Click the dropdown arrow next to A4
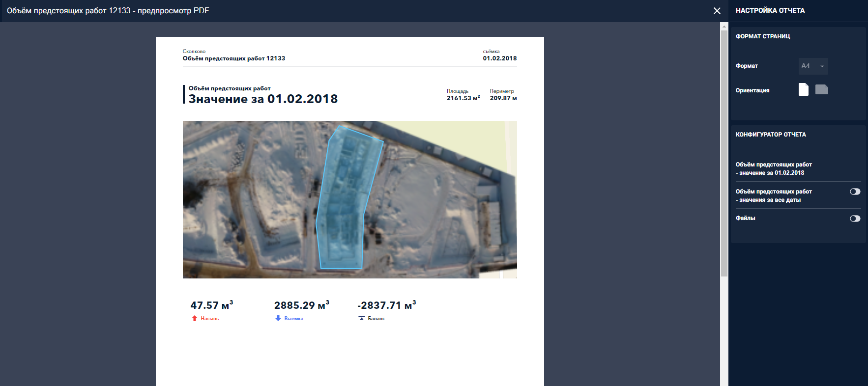 point(822,66)
